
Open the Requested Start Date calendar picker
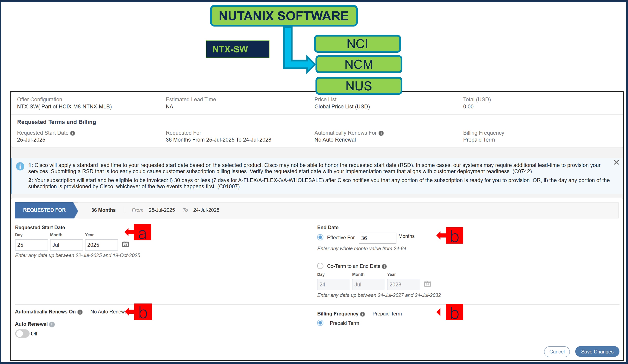(x=125, y=244)
